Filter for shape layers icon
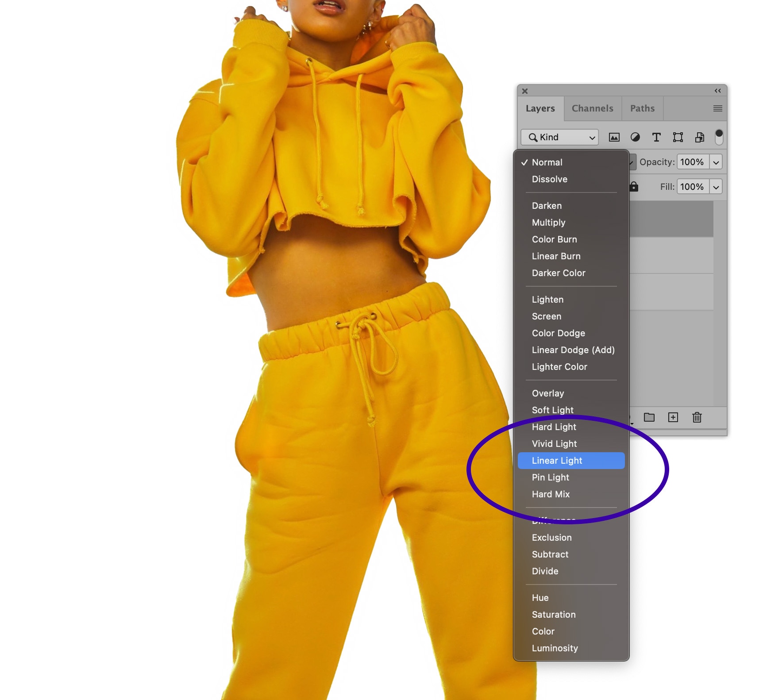This screenshot has width=763, height=700. coord(678,137)
